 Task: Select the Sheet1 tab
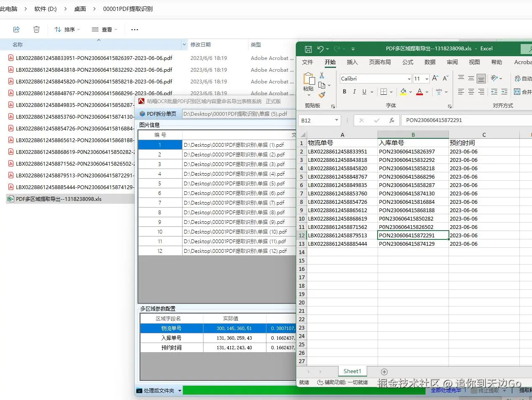(x=352, y=371)
